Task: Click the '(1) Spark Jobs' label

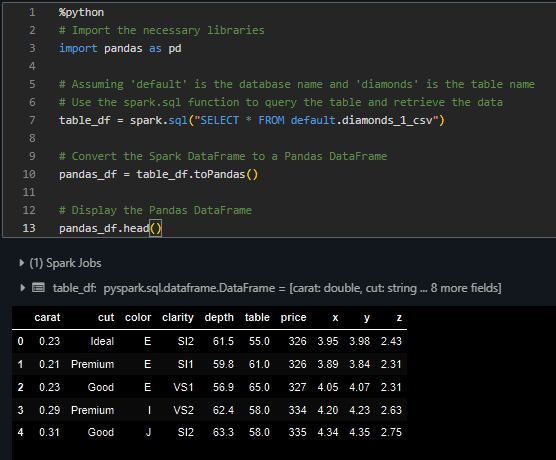Action: pos(65,263)
